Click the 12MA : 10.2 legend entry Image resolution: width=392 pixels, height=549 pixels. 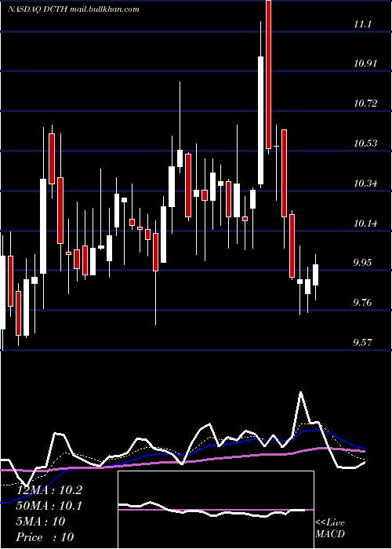point(49,490)
